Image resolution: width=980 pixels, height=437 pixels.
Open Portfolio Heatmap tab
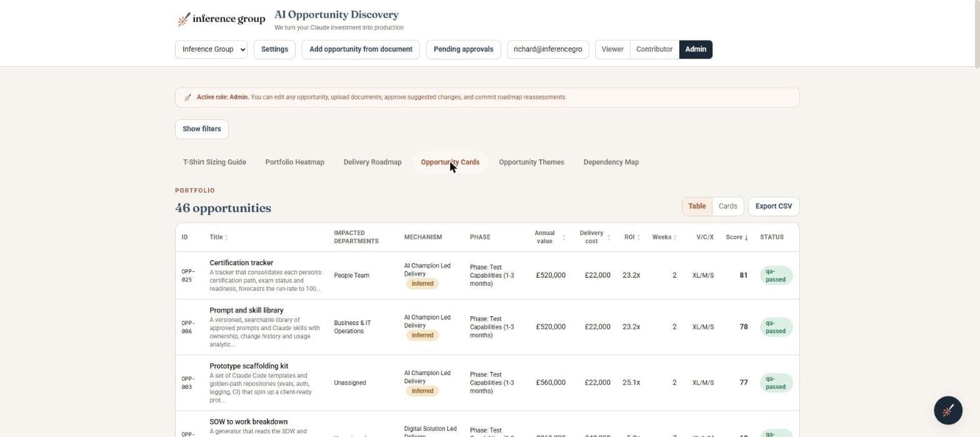[x=294, y=163]
